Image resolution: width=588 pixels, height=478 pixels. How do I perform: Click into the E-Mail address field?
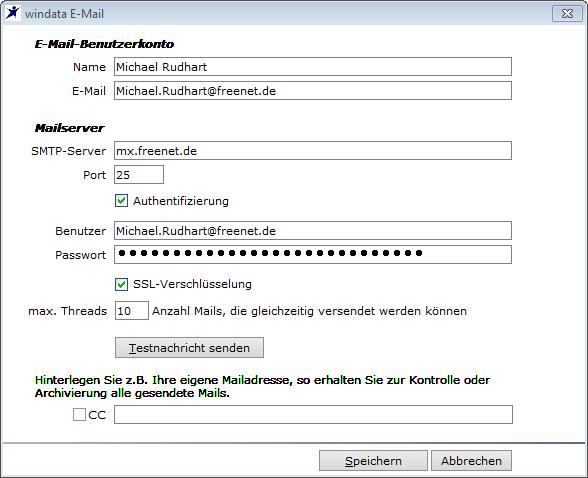[x=313, y=91]
